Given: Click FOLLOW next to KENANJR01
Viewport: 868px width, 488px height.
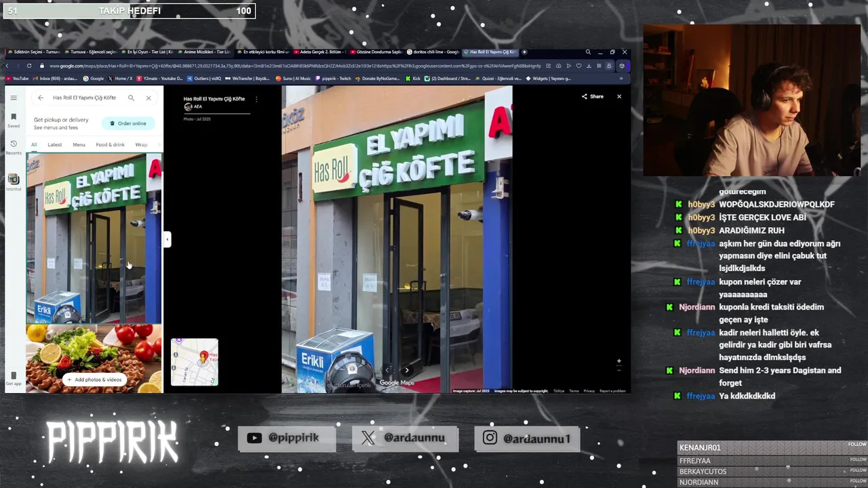Looking at the screenshot, I should click(x=857, y=445).
